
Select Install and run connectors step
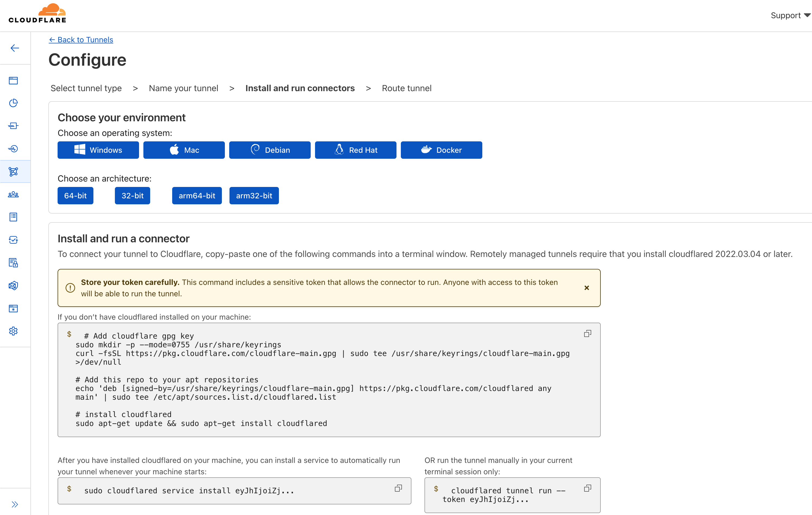click(x=300, y=88)
